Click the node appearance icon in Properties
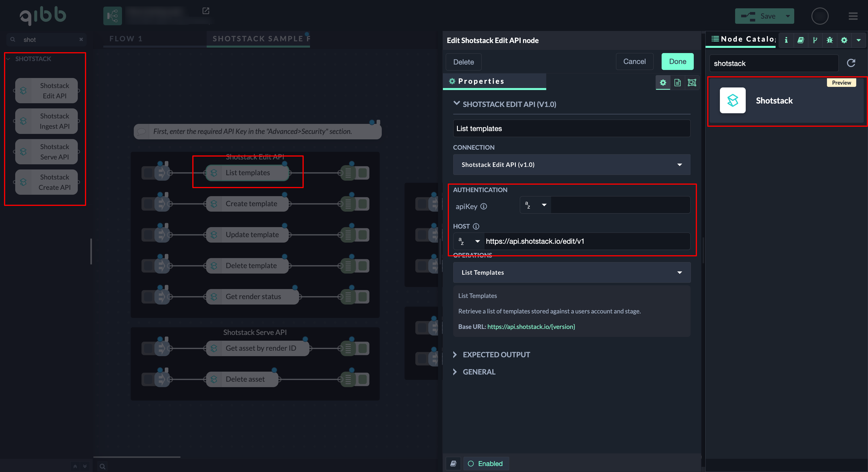This screenshot has height=472, width=868. pos(692,83)
